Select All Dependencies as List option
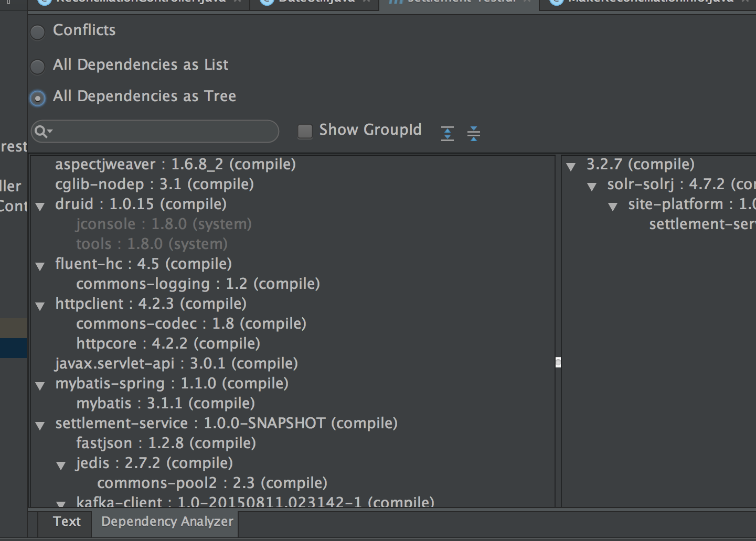Viewport: 756px width, 541px height. coord(37,67)
